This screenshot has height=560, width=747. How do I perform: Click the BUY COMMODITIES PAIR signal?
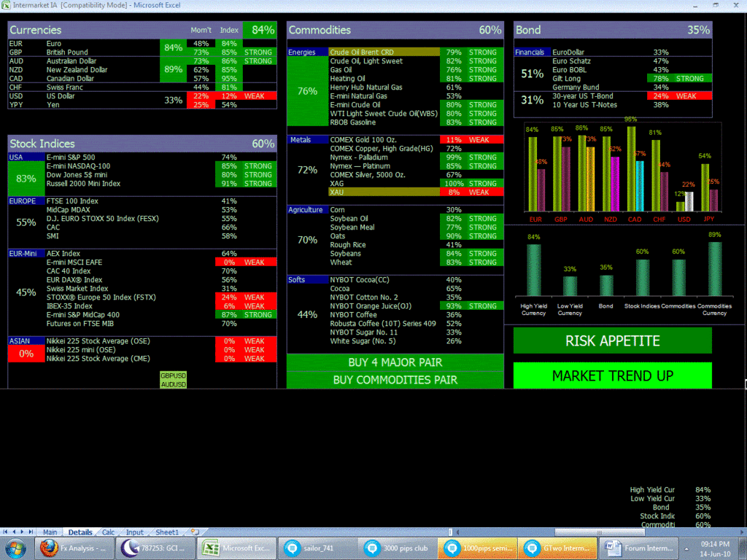click(395, 380)
